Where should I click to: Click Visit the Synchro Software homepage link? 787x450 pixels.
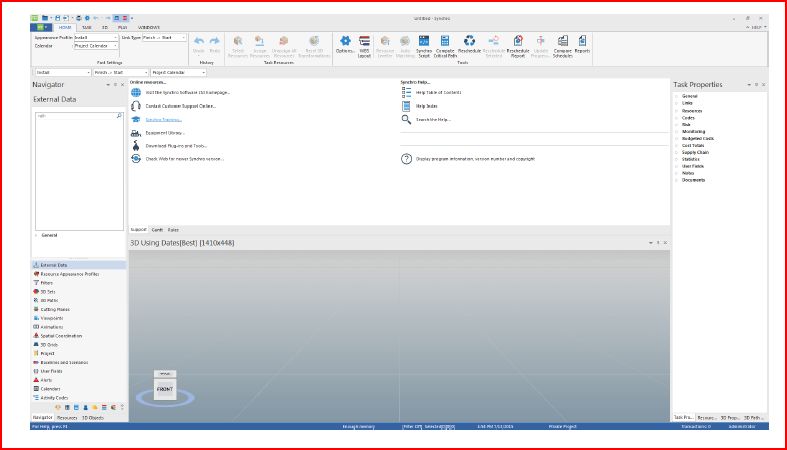[x=187, y=92]
